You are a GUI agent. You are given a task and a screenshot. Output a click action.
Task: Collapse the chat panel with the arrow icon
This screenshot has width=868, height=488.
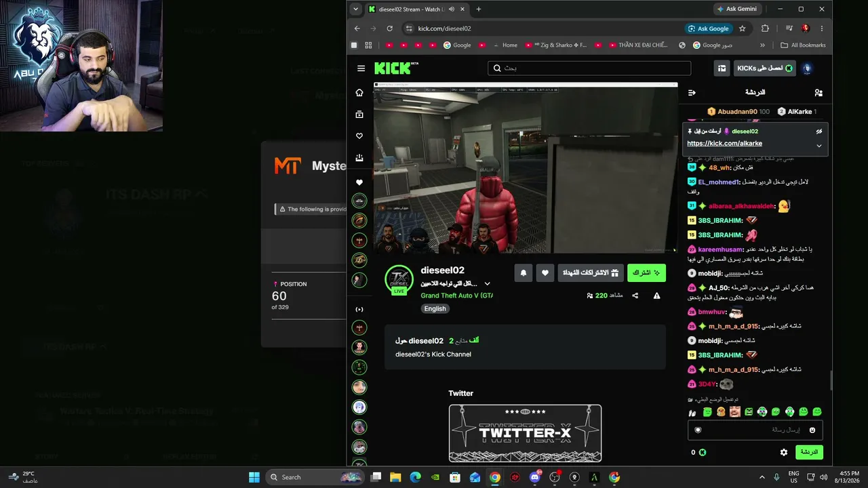coord(692,93)
